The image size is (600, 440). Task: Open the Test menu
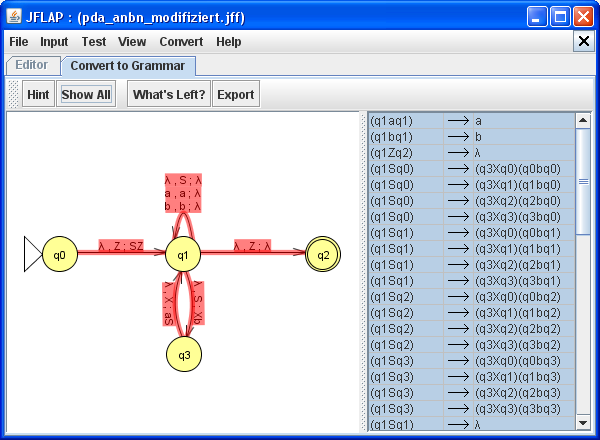point(94,42)
